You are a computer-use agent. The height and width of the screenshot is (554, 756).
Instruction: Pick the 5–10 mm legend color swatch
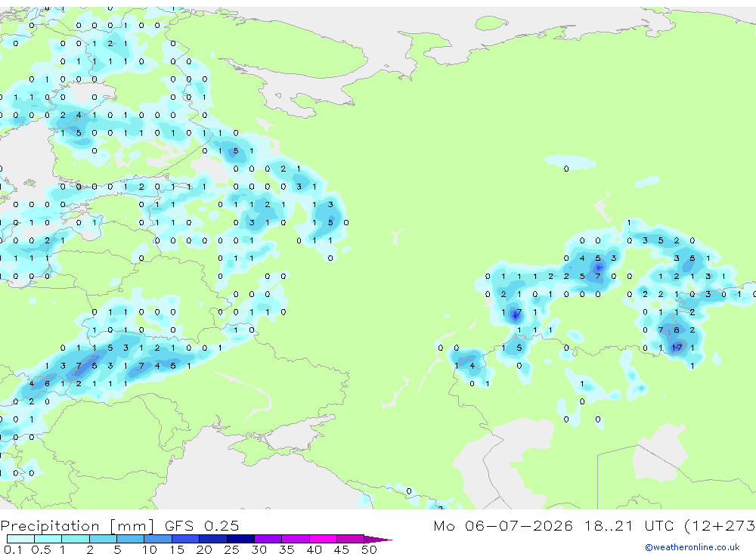click(x=131, y=539)
